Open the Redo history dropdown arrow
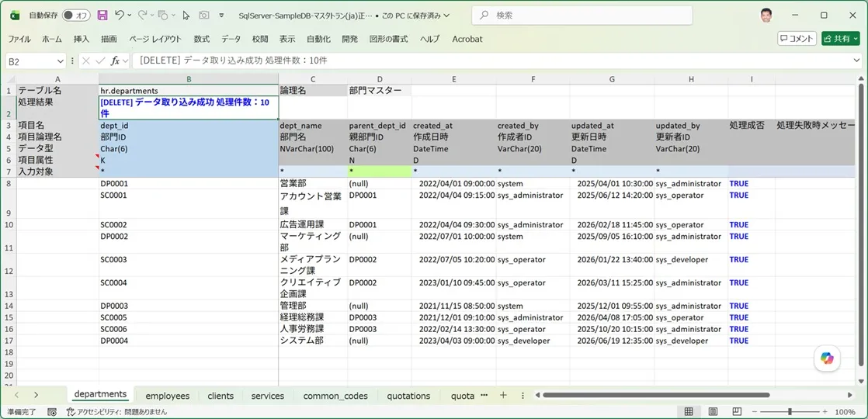 pos(151,16)
